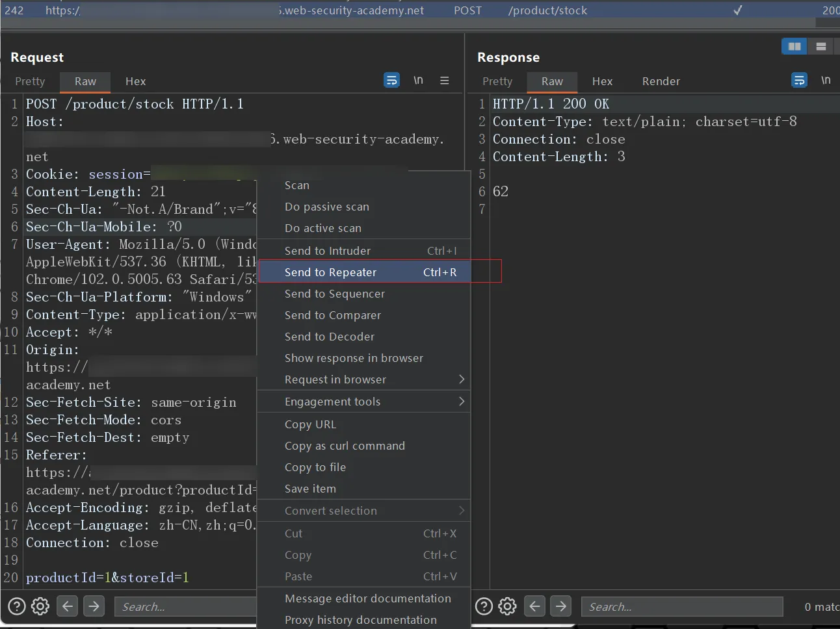The image size is (840, 629).
Task: Toggle word wrap icon in Response panel
Action: point(799,81)
